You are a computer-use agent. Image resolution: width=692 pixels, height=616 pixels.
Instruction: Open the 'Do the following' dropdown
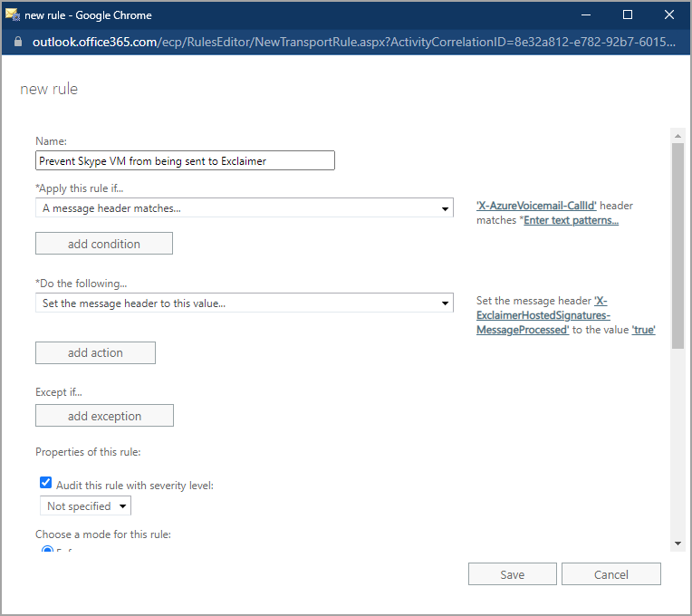click(x=245, y=303)
